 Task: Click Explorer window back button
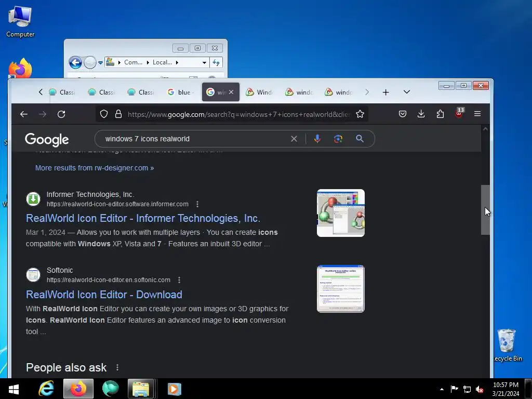[x=75, y=62]
